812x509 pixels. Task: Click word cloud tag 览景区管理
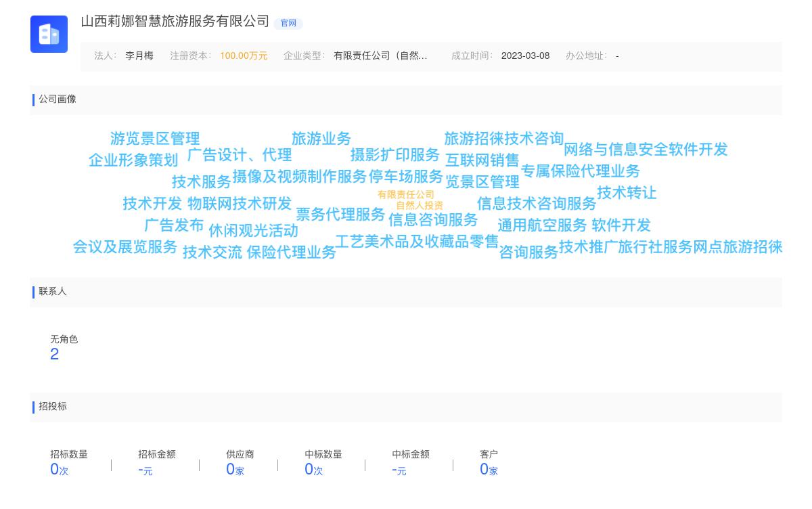(482, 182)
